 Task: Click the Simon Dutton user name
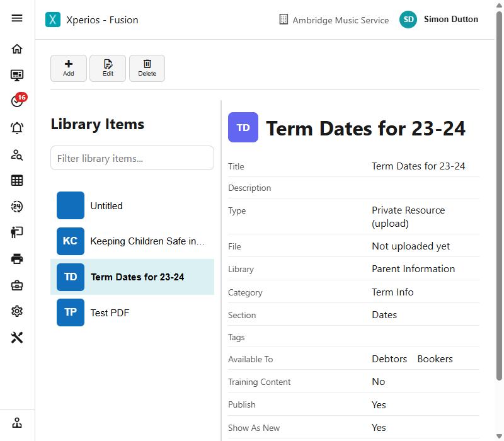pos(451,20)
